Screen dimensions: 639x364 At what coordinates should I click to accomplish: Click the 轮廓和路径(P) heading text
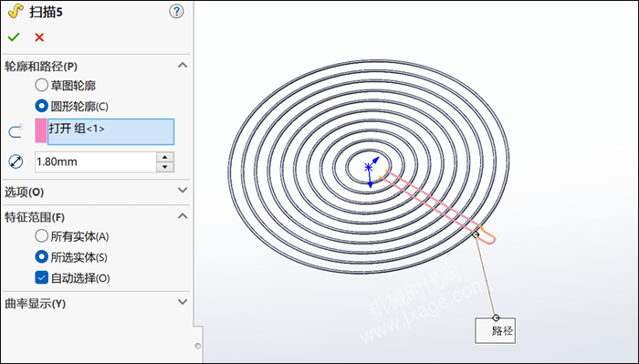point(41,66)
